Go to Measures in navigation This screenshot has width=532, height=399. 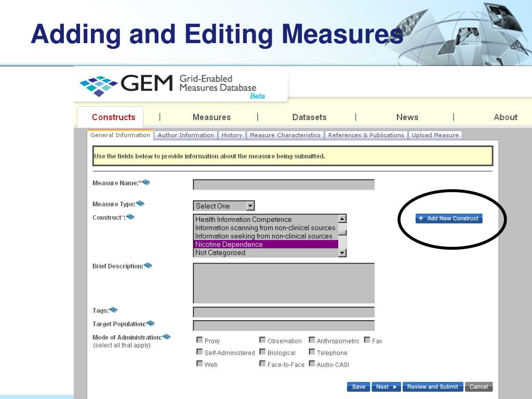212,117
